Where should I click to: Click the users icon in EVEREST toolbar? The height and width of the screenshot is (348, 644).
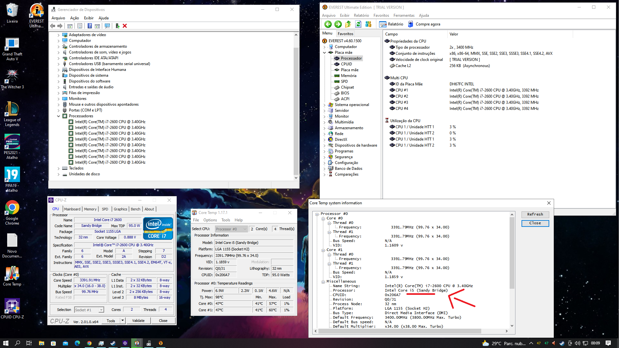pos(368,24)
